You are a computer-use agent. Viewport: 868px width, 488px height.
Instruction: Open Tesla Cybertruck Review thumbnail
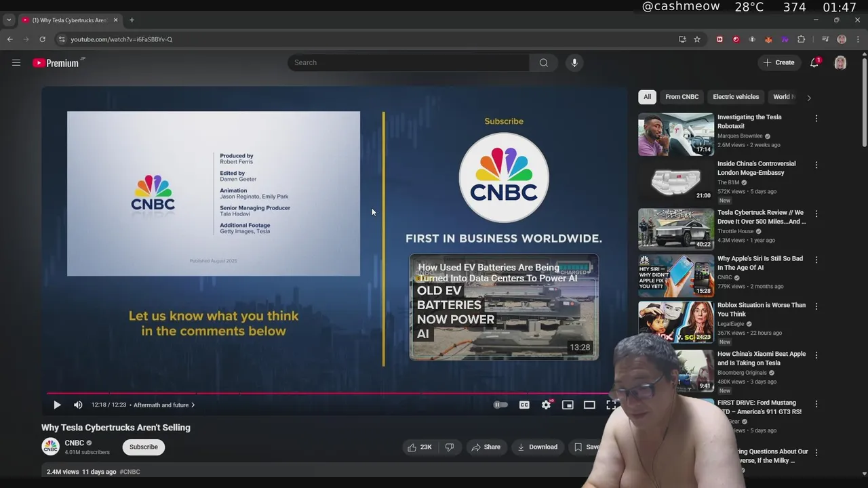(676, 230)
